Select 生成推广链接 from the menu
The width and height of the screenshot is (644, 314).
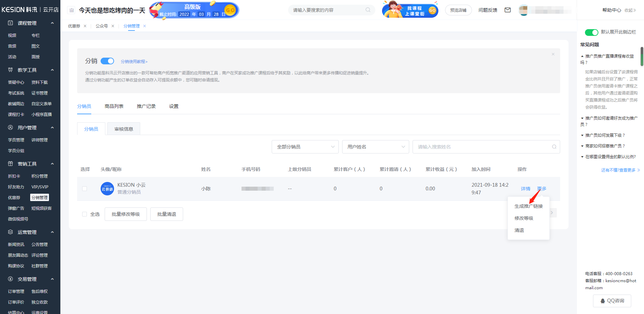point(529,206)
